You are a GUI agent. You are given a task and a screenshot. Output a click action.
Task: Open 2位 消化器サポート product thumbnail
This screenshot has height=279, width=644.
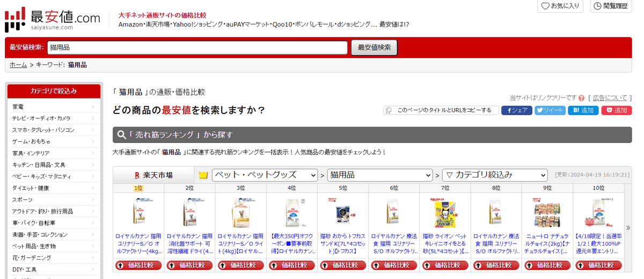[x=189, y=212]
